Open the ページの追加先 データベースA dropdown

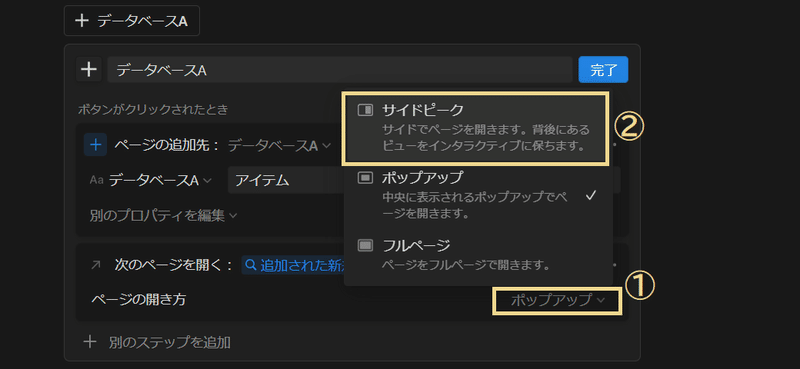click(280, 146)
